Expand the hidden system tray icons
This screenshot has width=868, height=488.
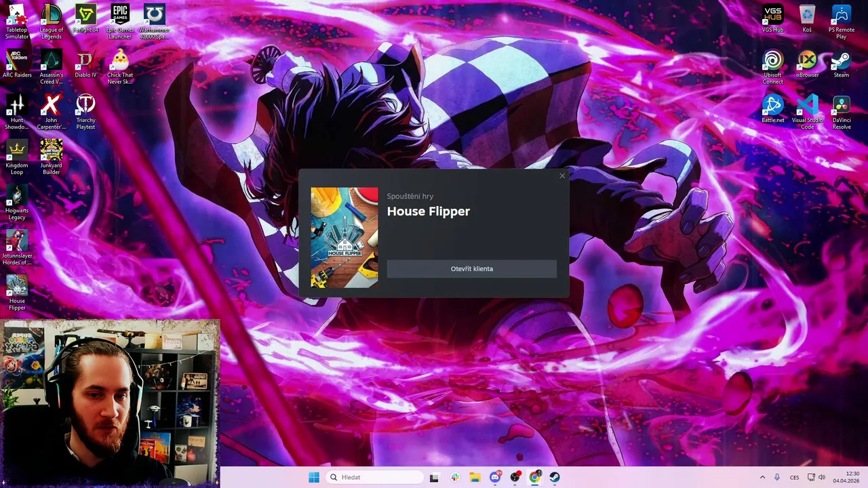click(762, 477)
